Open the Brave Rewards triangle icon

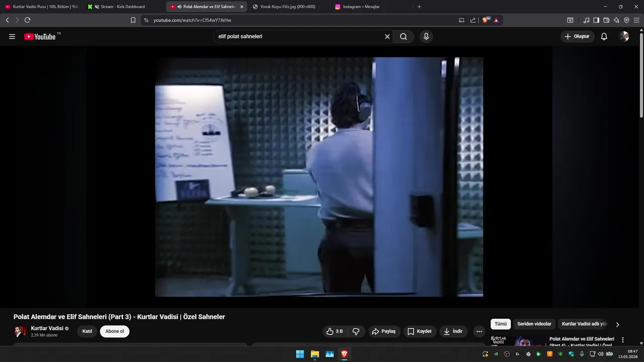pos(496,20)
